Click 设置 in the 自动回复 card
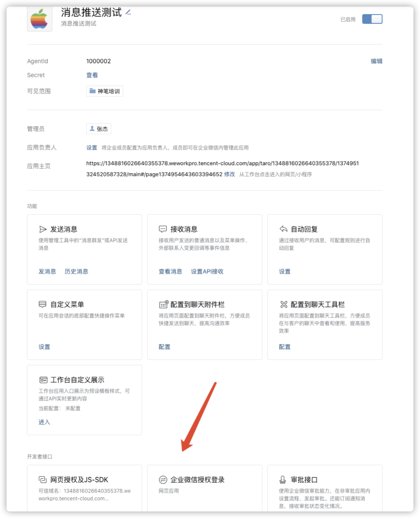The height and width of the screenshot is (518, 420). point(285,271)
